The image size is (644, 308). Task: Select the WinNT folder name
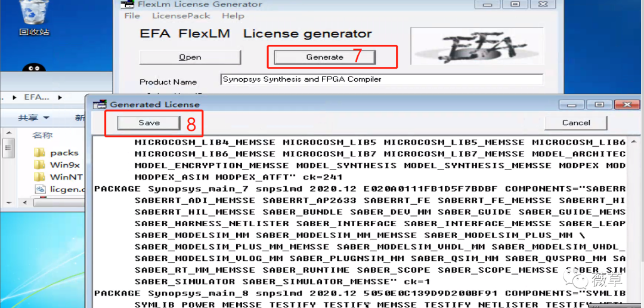tap(66, 177)
